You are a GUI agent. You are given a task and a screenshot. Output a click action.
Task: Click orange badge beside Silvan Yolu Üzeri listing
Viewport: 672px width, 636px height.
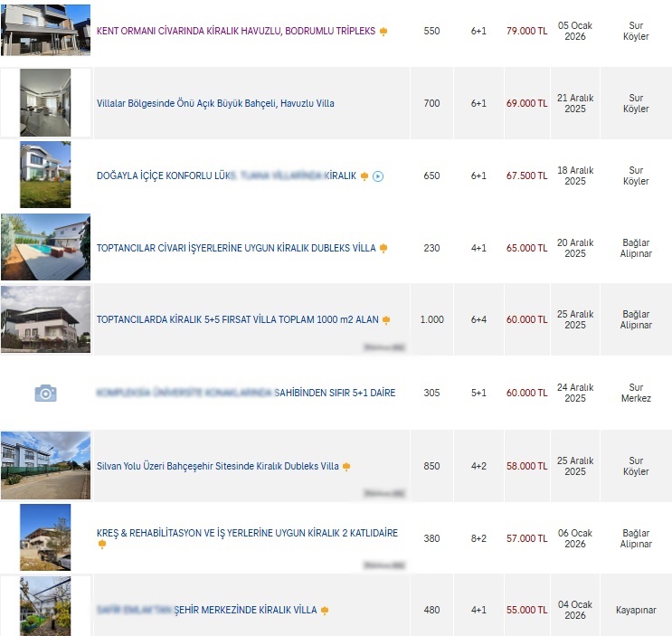[x=346, y=467]
